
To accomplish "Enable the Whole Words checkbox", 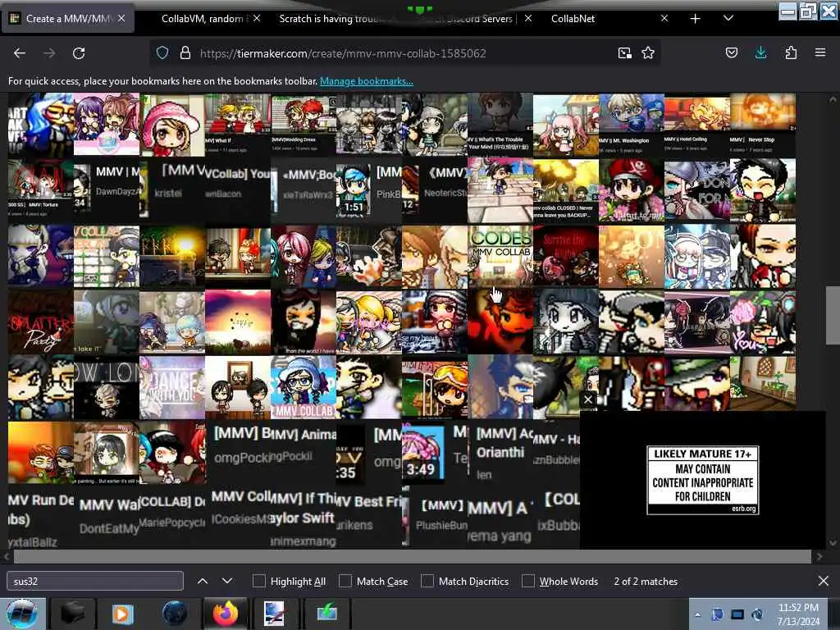I will click(528, 582).
